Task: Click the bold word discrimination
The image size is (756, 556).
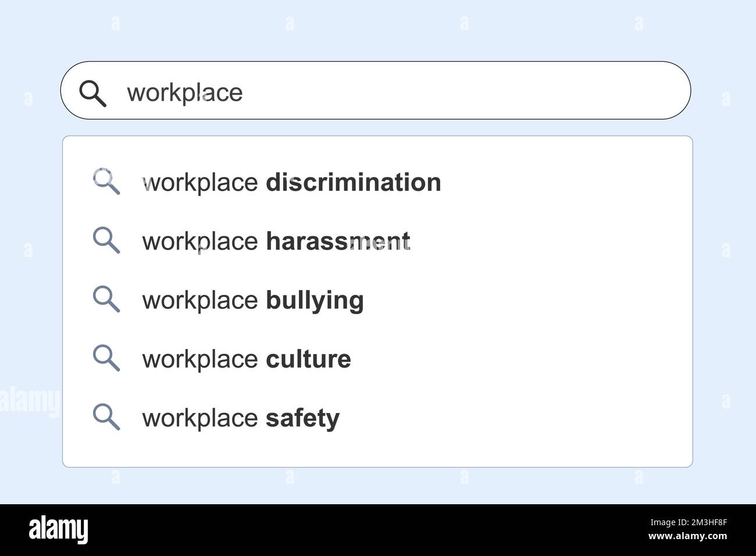Action: click(x=353, y=183)
